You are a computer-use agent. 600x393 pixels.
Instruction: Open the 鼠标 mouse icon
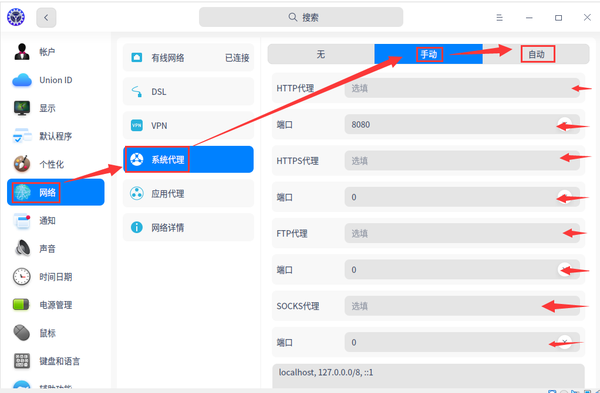[22, 333]
